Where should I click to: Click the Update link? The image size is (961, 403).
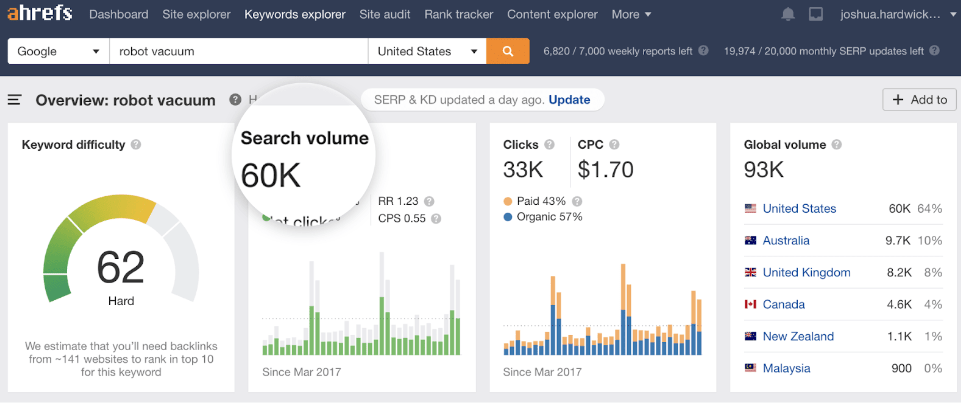click(569, 100)
